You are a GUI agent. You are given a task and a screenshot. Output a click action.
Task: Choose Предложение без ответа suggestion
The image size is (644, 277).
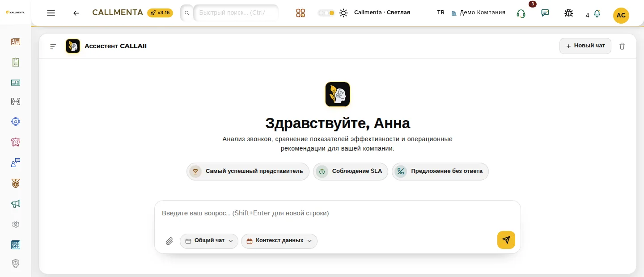pyautogui.click(x=441, y=172)
